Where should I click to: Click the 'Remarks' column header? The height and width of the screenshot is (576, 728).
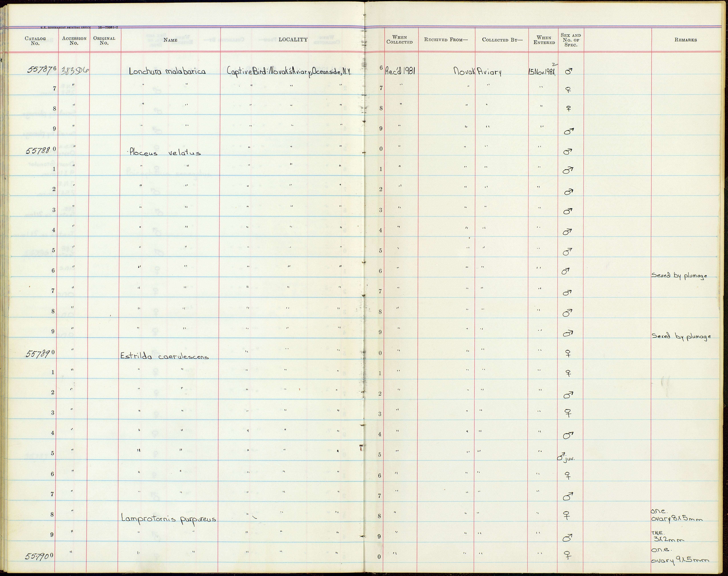pos(686,40)
